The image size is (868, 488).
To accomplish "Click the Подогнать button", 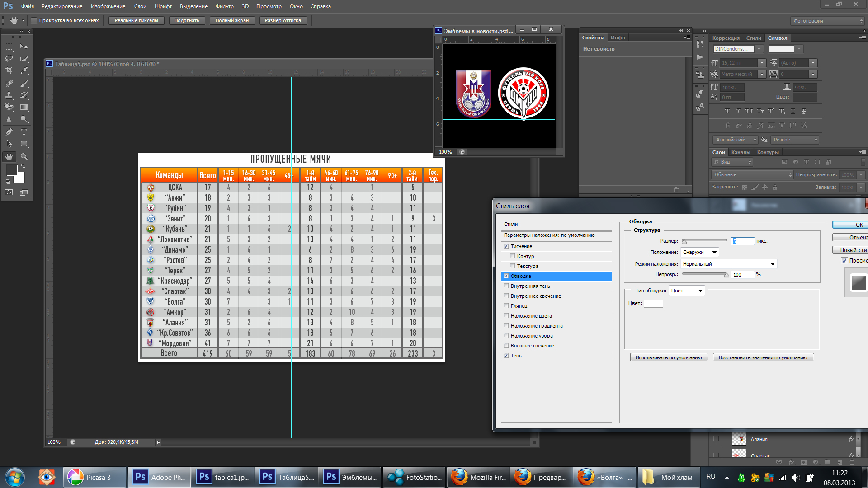I will pos(187,20).
